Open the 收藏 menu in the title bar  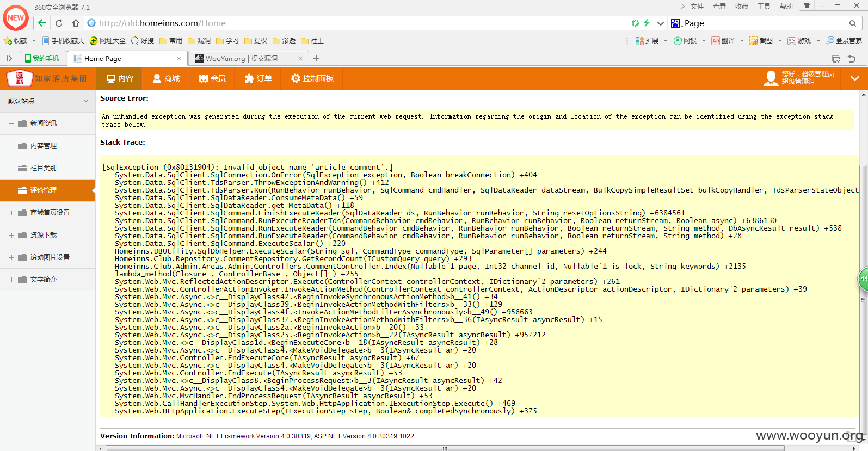click(x=742, y=7)
